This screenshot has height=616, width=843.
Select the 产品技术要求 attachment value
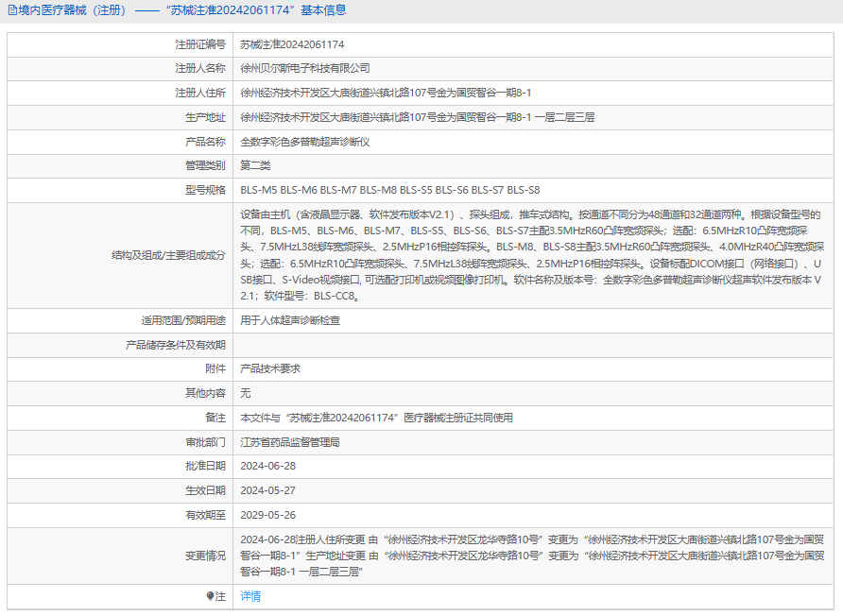[x=270, y=368]
